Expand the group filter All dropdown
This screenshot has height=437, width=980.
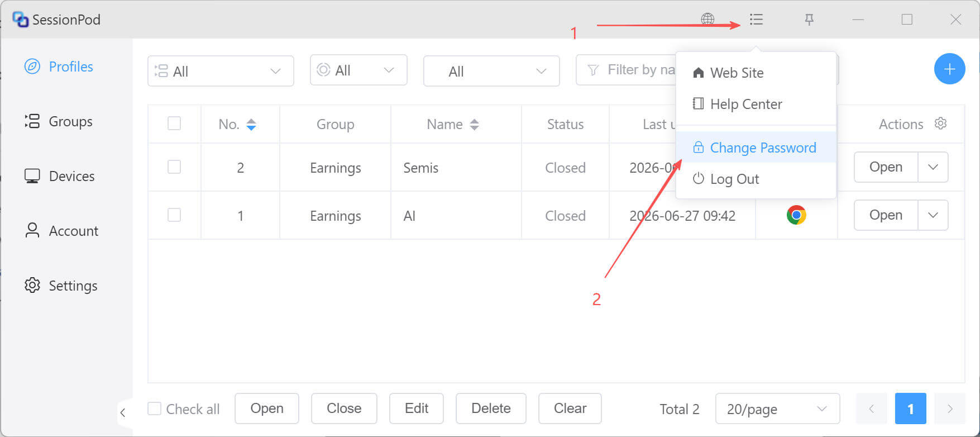tap(221, 71)
